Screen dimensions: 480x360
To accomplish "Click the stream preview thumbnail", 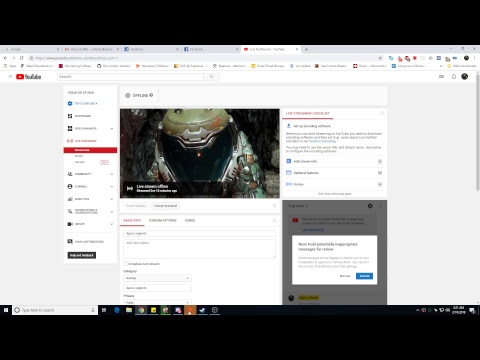I will point(200,153).
